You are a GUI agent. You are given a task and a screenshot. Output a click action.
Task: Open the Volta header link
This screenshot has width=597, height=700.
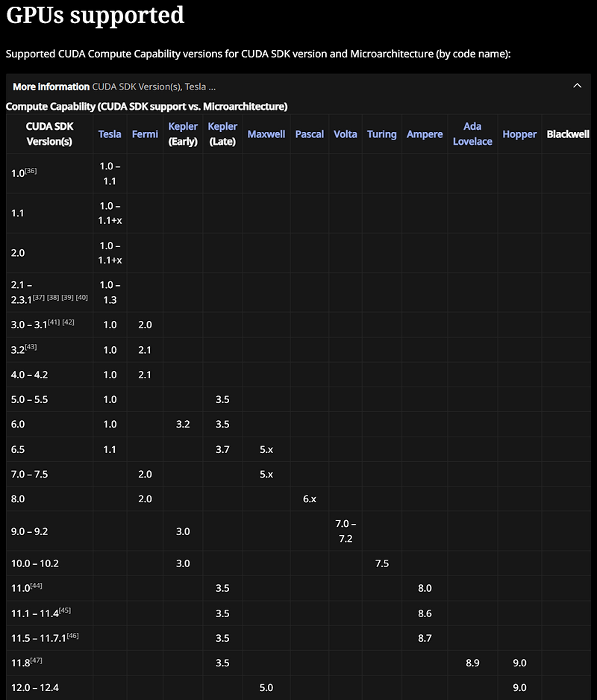(x=346, y=134)
